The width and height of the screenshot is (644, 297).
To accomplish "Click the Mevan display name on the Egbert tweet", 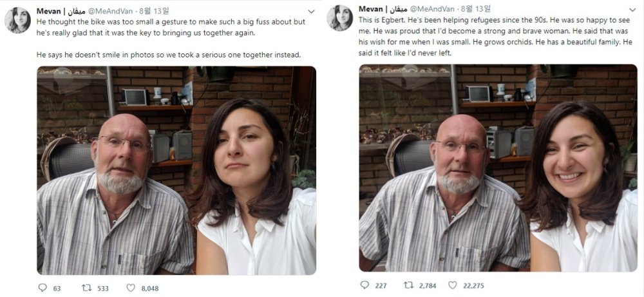I will click(x=370, y=8).
